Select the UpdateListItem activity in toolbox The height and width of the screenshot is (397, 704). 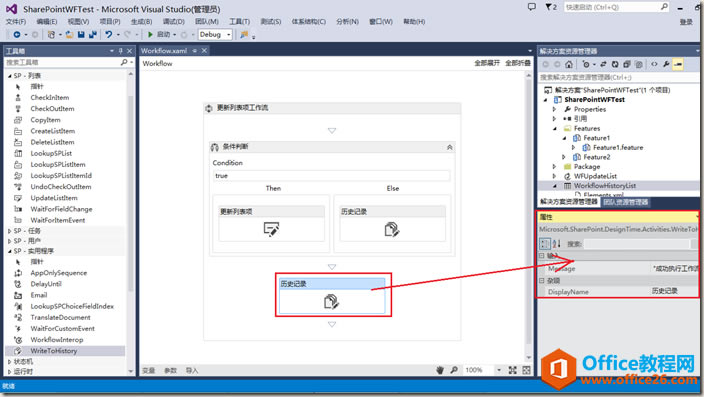point(53,198)
